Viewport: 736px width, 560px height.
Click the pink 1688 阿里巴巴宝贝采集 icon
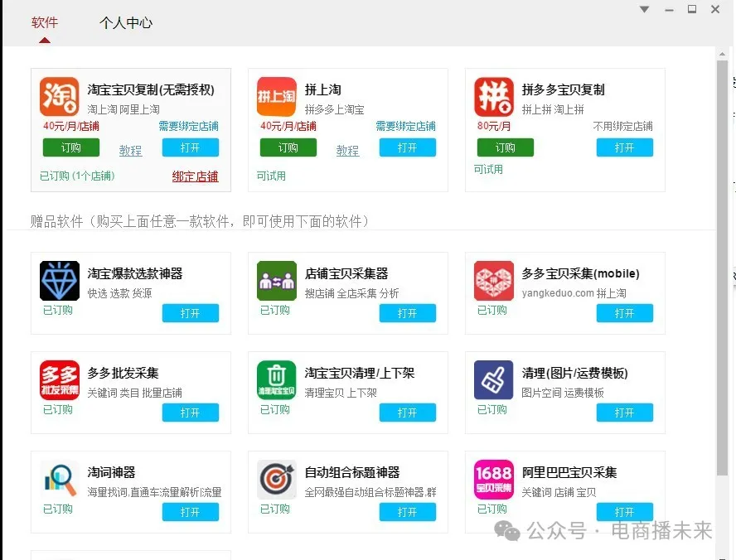tap(493, 480)
